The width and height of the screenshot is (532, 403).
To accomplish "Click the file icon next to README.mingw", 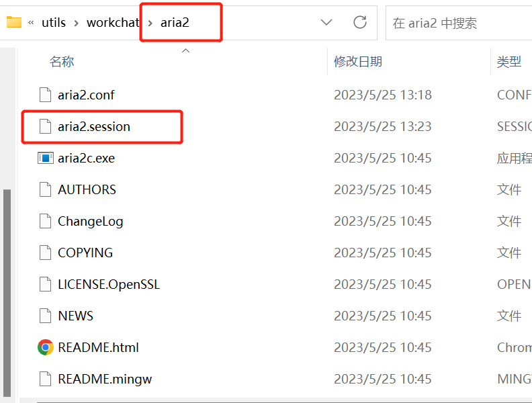I will click(45, 379).
